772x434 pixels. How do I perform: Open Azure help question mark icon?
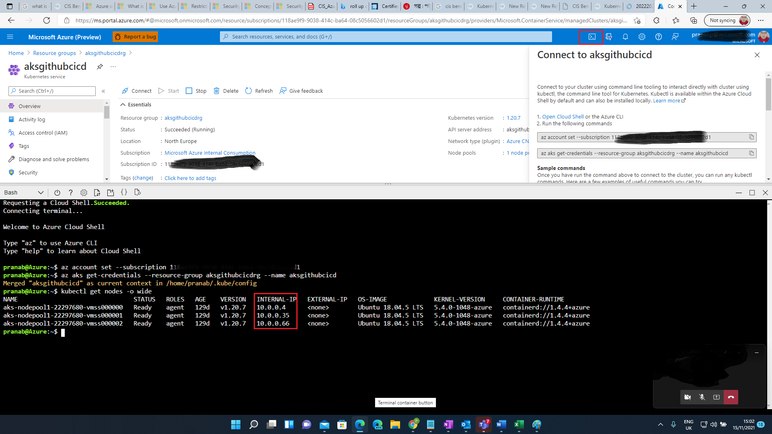coord(658,37)
